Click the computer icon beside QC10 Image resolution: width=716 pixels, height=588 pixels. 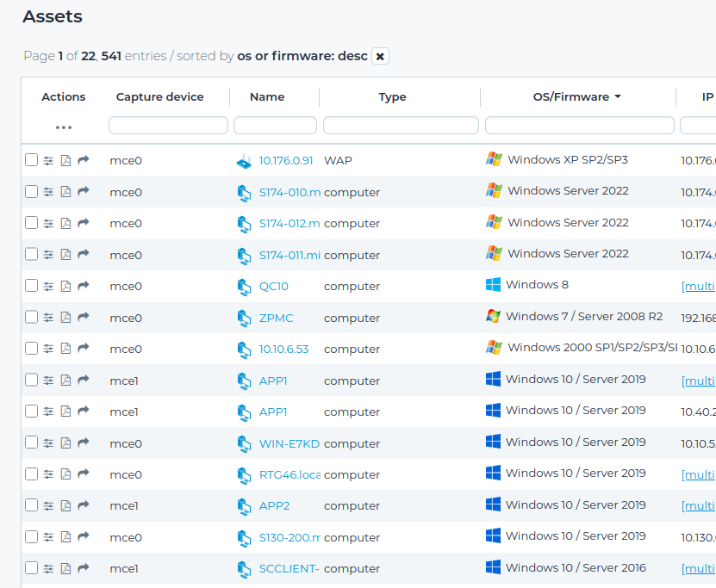[245, 287]
